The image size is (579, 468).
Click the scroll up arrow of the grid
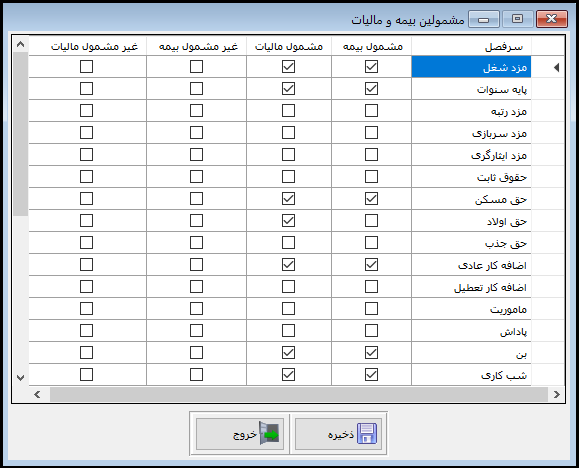pos(21,44)
